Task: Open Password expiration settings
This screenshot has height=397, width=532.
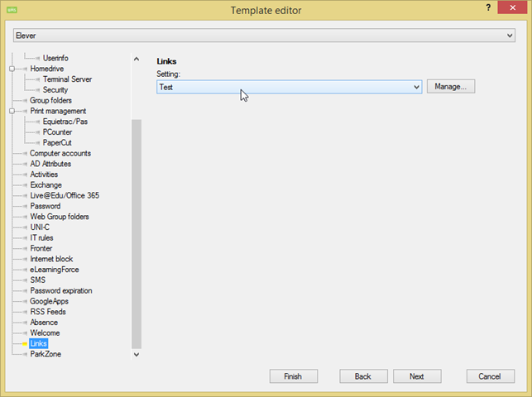Action: click(61, 290)
